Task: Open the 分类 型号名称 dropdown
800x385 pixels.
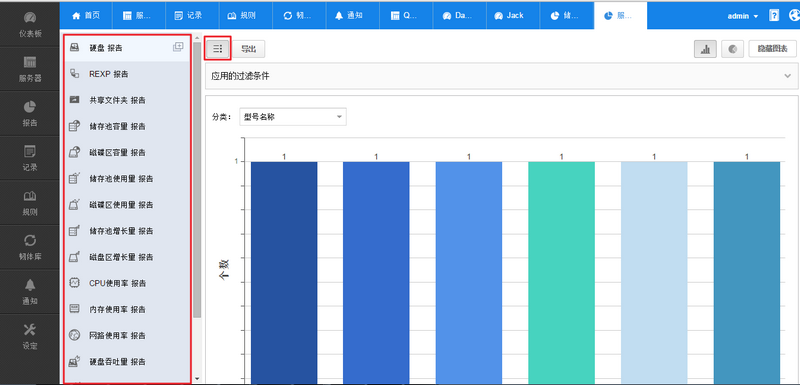Action: 292,117
